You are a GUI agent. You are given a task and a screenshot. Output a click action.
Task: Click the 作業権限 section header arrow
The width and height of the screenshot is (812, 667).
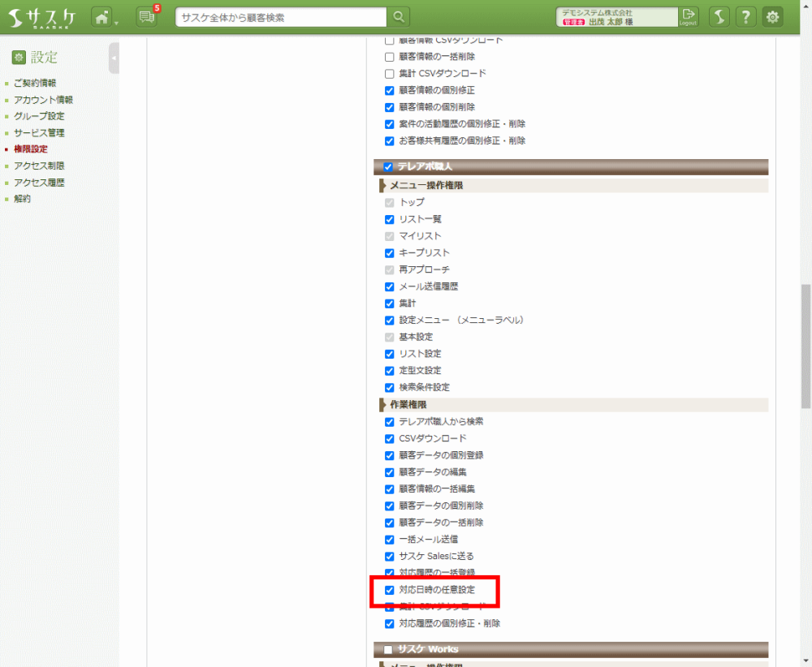pyautogui.click(x=382, y=405)
